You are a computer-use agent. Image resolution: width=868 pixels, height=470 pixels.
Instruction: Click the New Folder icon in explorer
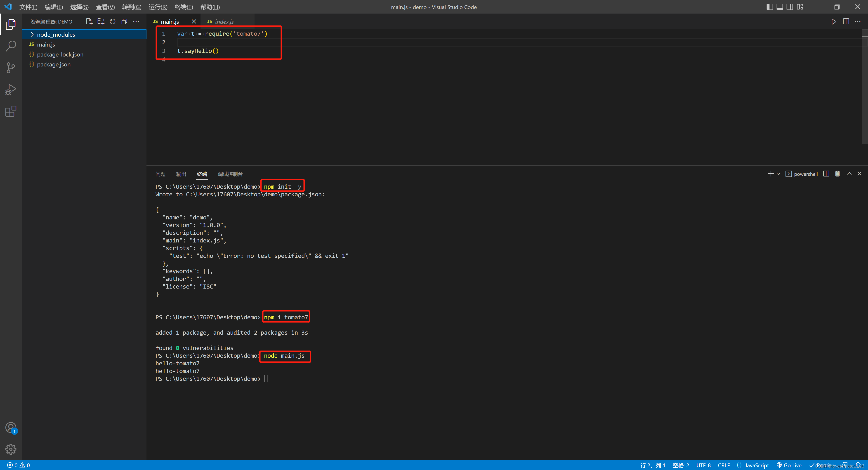(x=101, y=21)
